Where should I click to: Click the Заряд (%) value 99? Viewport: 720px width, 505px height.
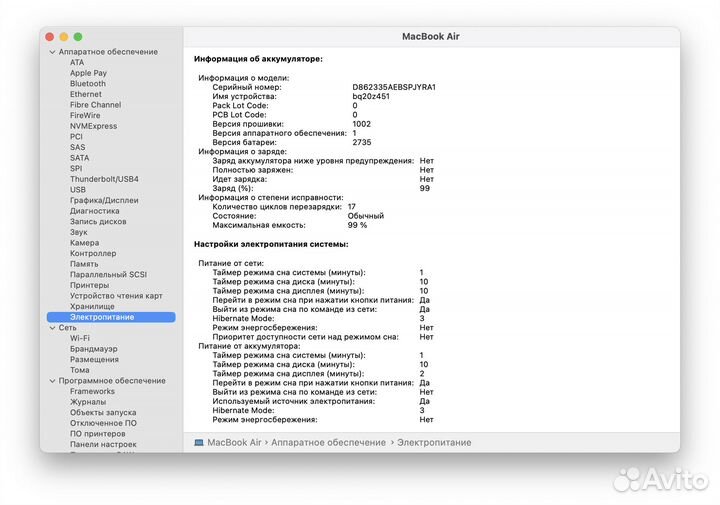point(425,188)
